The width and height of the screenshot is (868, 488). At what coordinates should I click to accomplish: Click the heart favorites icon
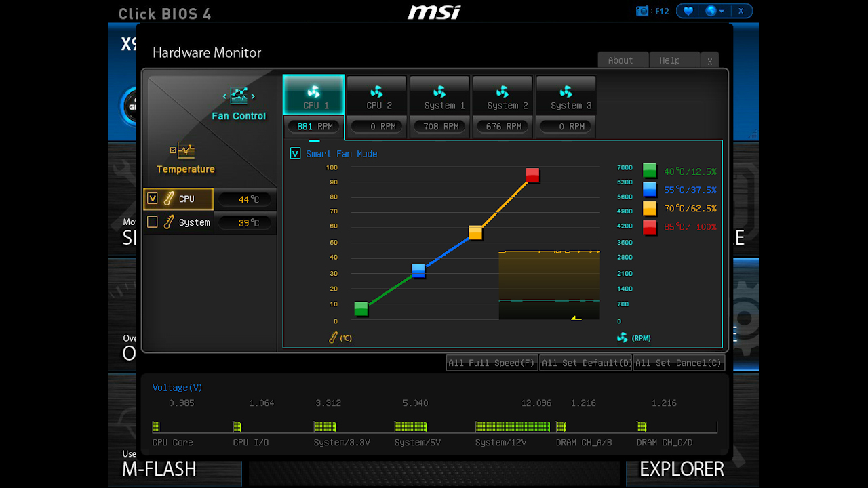tap(688, 11)
